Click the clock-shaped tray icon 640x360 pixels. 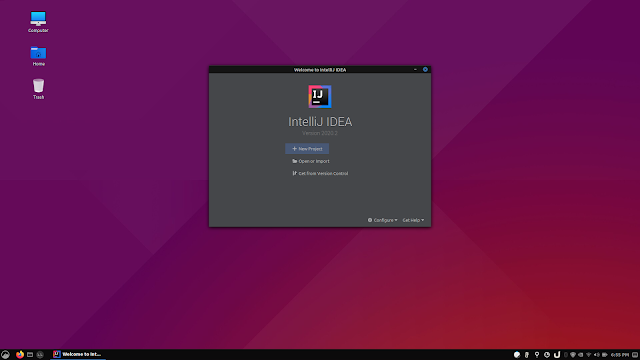[x=547, y=355]
